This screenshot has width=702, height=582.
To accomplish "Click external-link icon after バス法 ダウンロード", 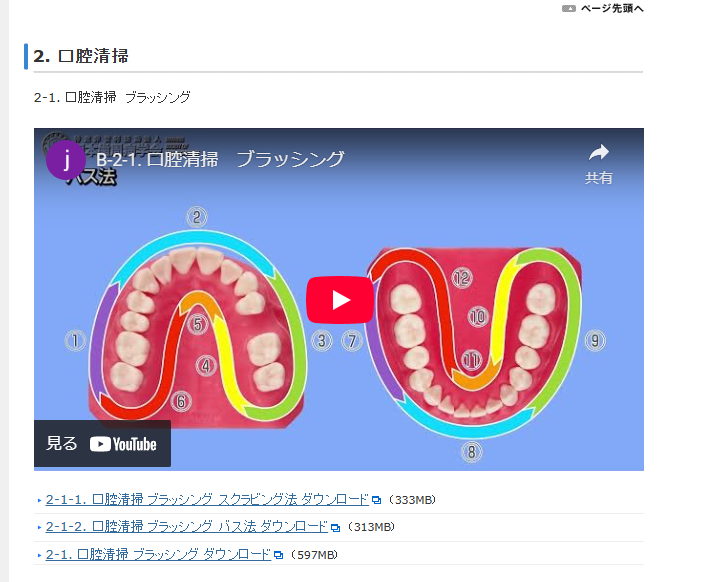I will point(335,528).
